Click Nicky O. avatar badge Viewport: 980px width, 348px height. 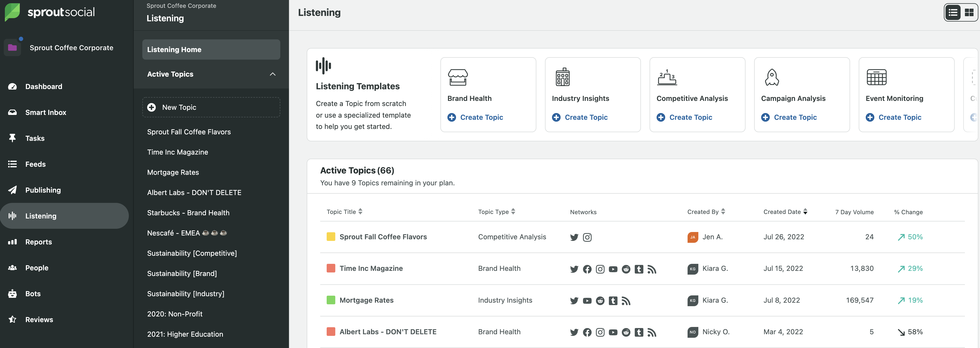click(x=693, y=332)
